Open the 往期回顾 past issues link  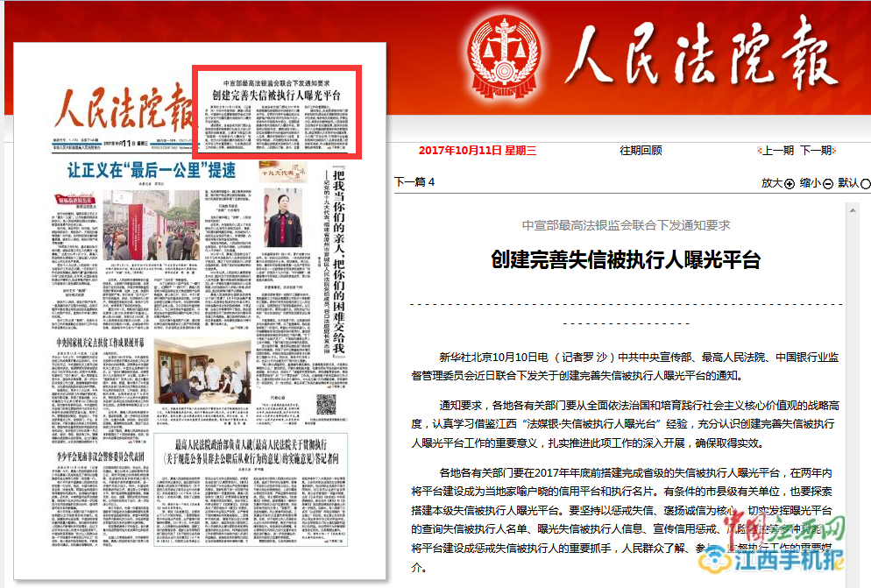click(641, 150)
